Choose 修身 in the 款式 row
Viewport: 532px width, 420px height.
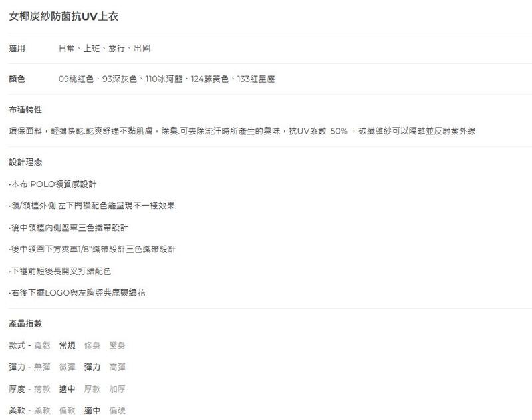(x=92, y=345)
